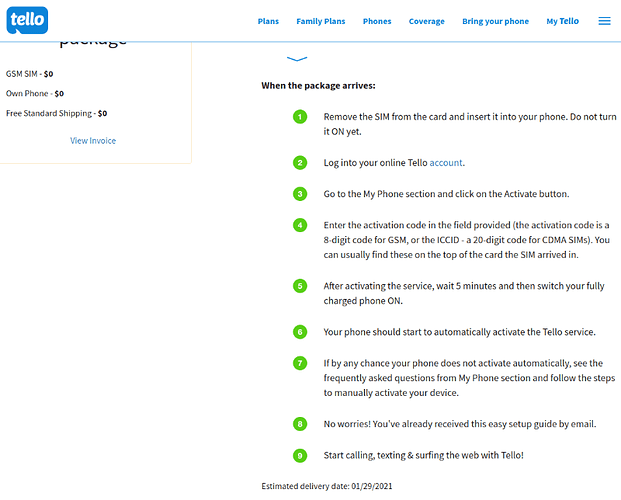Click 'Start calling, texting & surfing' step
Viewport: 621px width, 500px height.
tap(423, 455)
